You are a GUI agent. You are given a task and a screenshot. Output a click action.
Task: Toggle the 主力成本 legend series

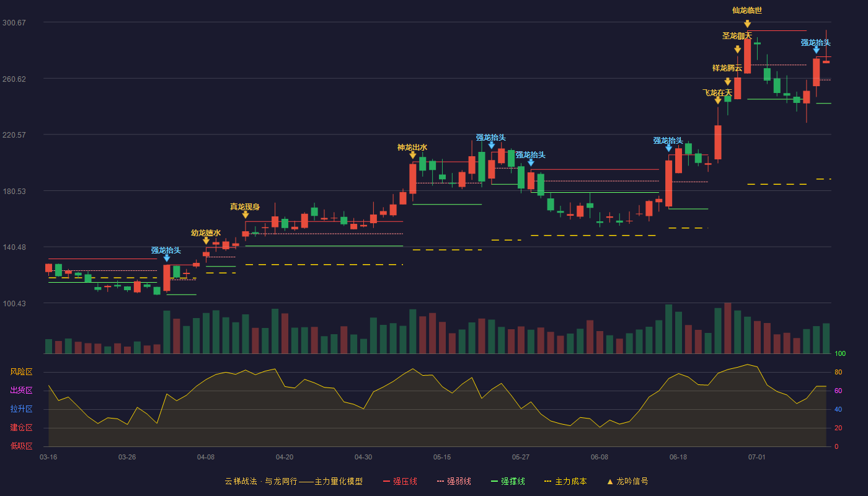click(565, 481)
